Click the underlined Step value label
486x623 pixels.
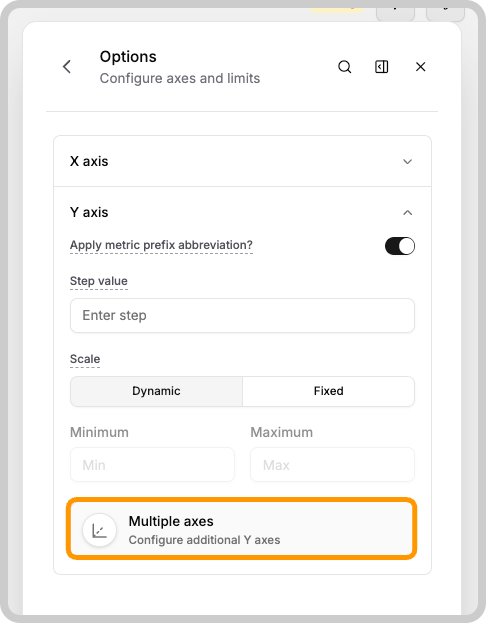(99, 281)
